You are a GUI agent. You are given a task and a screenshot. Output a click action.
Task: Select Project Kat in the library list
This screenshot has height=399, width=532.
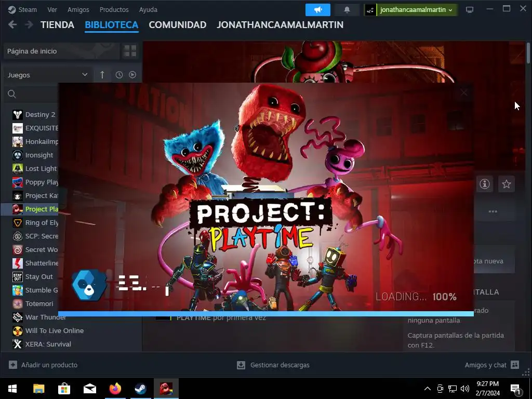35,196
